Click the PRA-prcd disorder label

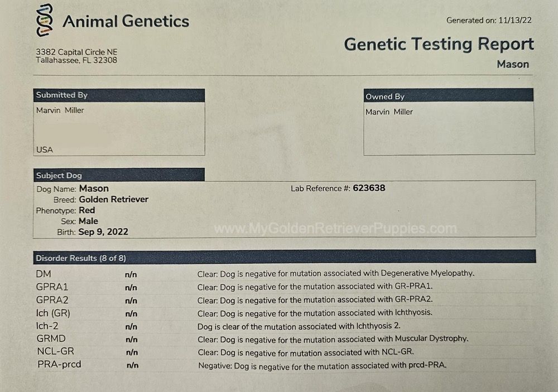(x=60, y=365)
